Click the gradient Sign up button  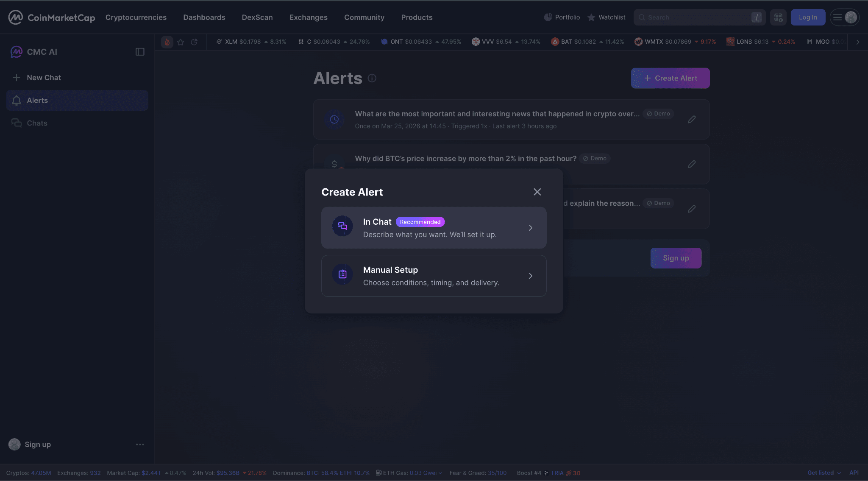point(676,258)
